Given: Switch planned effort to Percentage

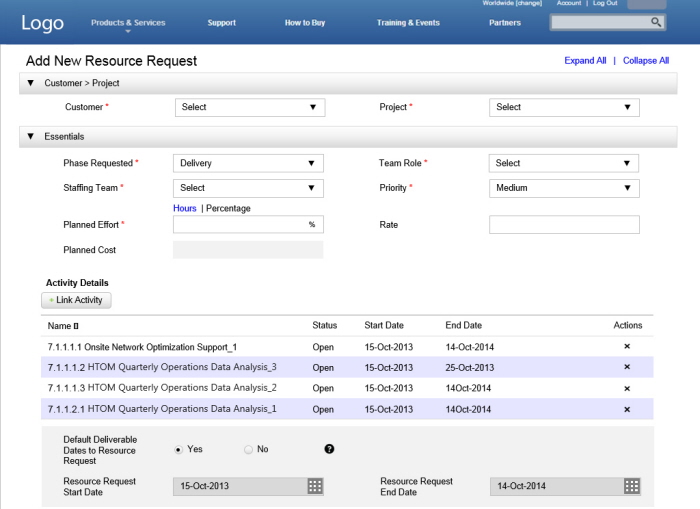Looking at the screenshot, I should [228, 209].
